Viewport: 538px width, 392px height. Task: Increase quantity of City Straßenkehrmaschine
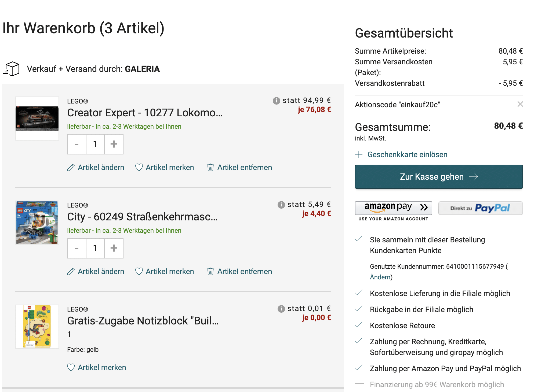(x=114, y=248)
